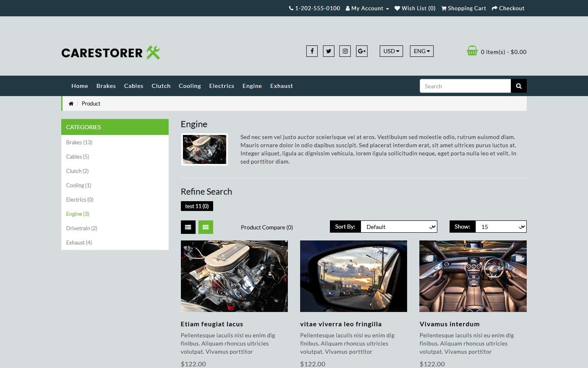Image resolution: width=588 pixels, height=368 pixels.
Task: Open the Cooling navigation menu item
Action: coord(190,86)
